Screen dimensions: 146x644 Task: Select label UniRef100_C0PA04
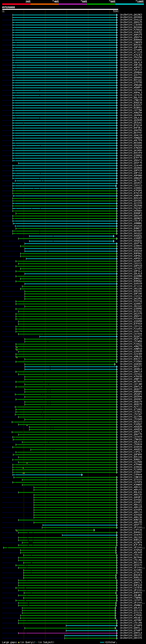click(x=131, y=474)
